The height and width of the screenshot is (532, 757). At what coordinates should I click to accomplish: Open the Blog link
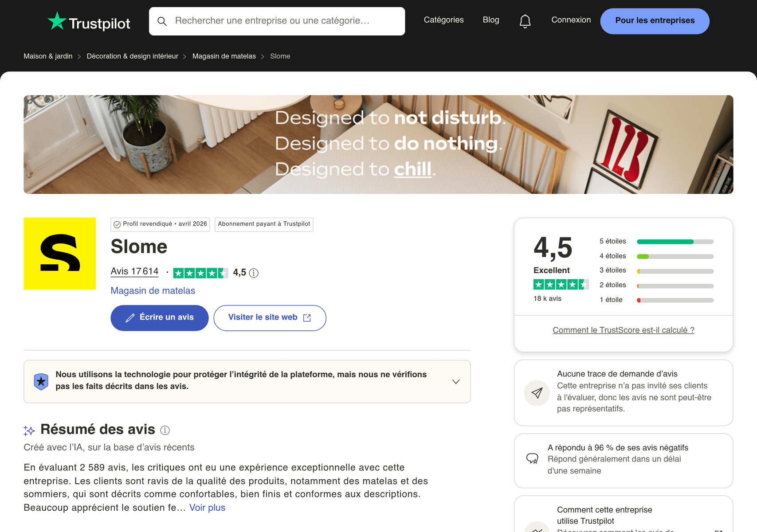(491, 20)
